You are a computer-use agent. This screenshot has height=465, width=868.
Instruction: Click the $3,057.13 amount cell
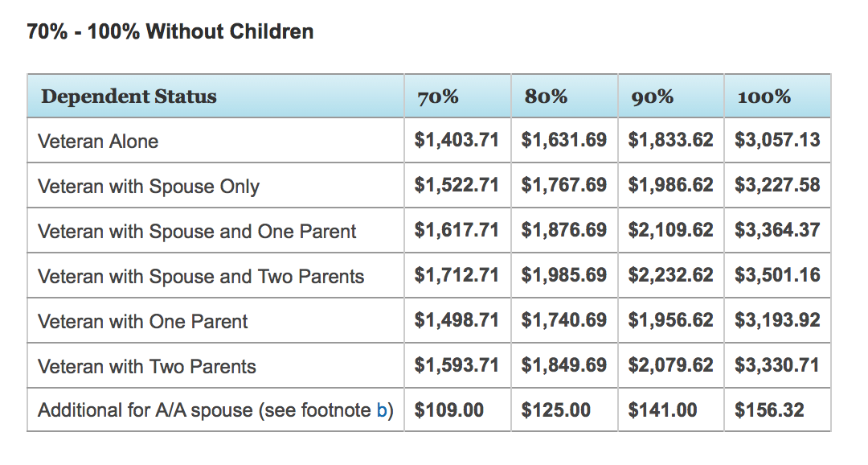point(777,140)
